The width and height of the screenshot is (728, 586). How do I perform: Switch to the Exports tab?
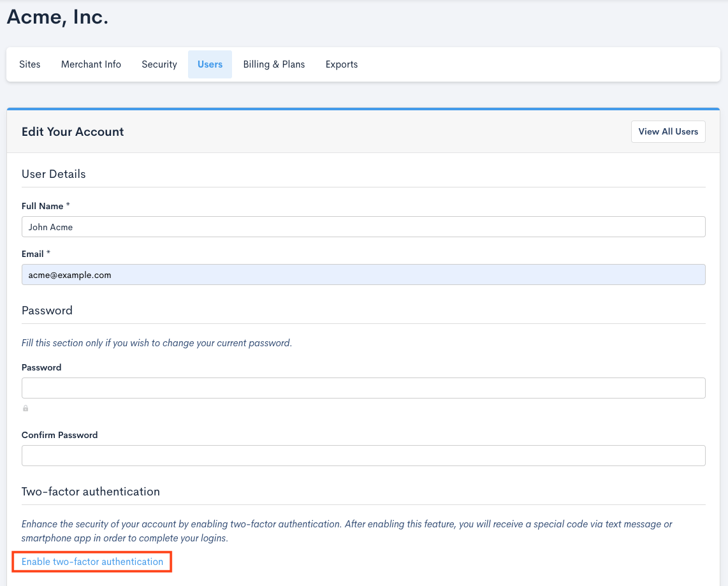342,64
